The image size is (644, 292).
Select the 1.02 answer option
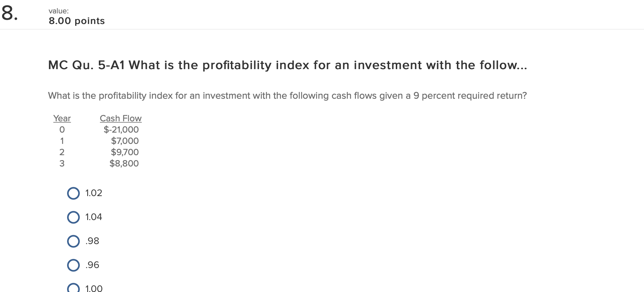click(73, 193)
